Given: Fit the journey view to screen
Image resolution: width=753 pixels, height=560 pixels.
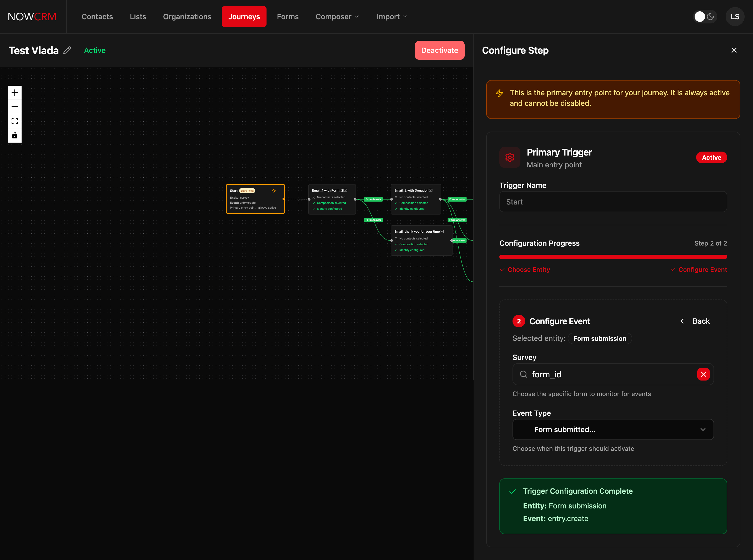Looking at the screenshot, I should click(14, 121).
